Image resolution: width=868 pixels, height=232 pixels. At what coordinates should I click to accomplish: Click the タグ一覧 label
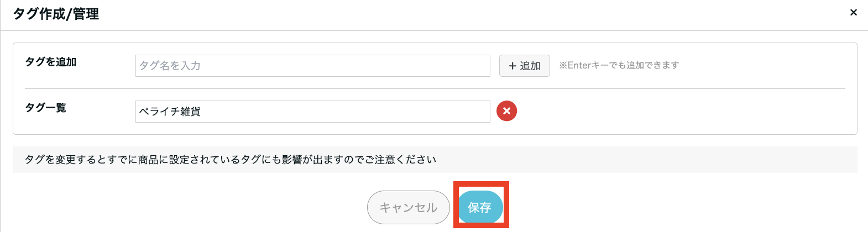click(45, 108)
